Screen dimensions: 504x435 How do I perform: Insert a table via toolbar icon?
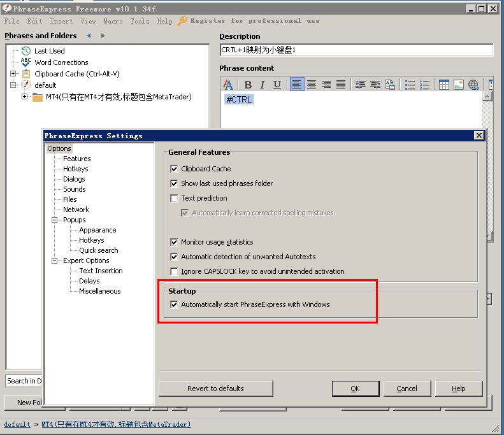click(444, 85)
